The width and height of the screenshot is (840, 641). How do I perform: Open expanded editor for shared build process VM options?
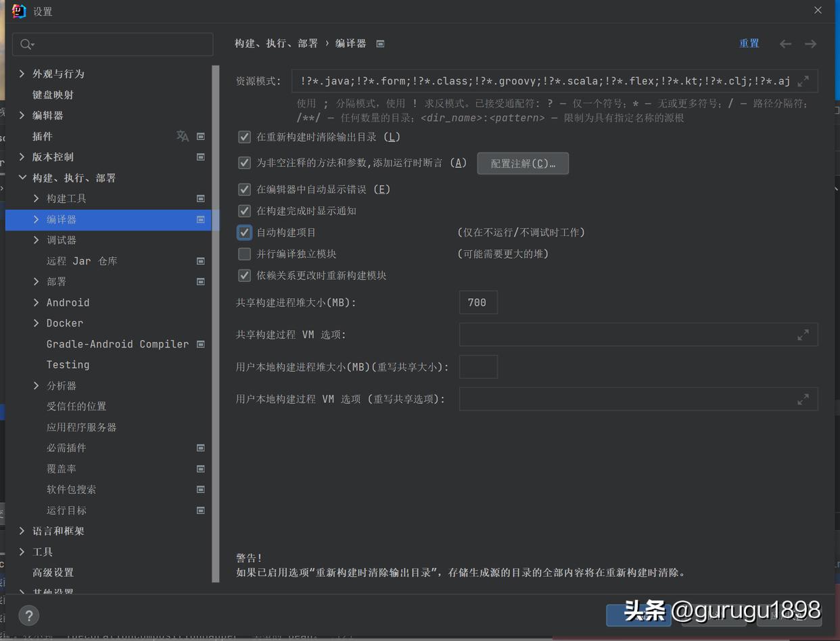pyautogui.click(x=803, y=335)
